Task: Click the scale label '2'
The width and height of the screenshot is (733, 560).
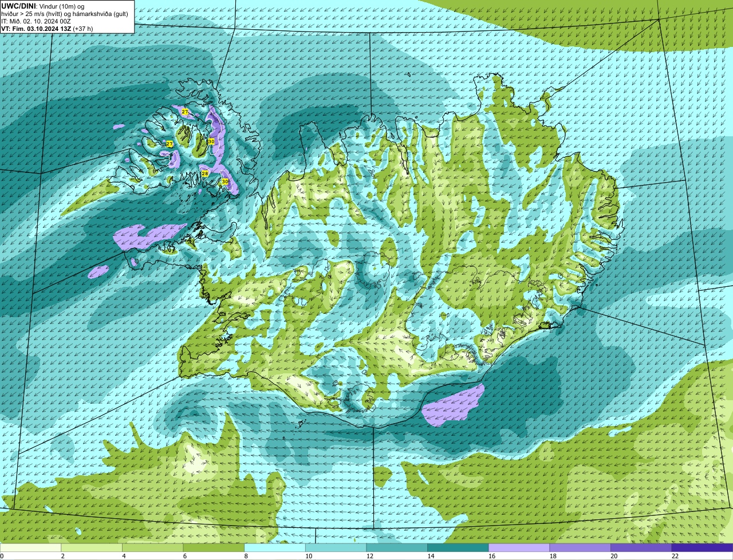Action: click(x=62, y=556)
